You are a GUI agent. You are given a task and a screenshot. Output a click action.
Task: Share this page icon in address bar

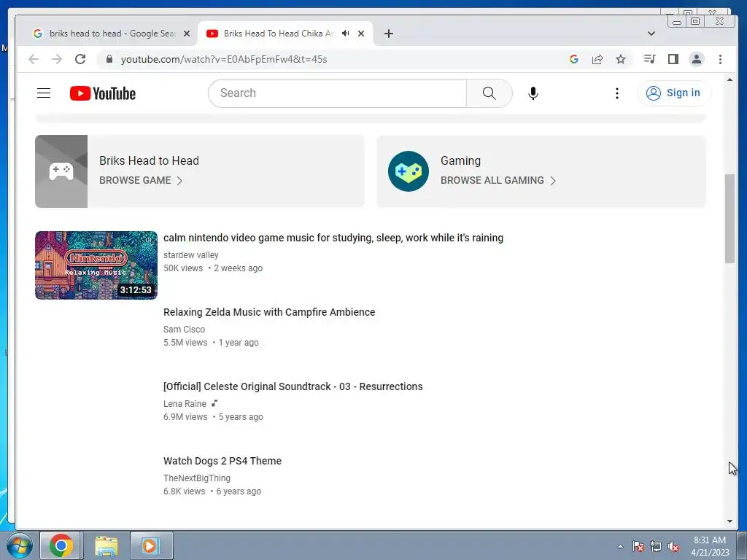click(x=597, y=59)
